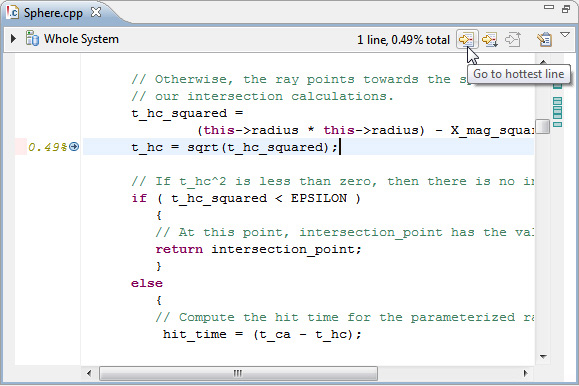Click the horizontal scrollbar right arrow
579x386 pixels.
tap(525, 373)
